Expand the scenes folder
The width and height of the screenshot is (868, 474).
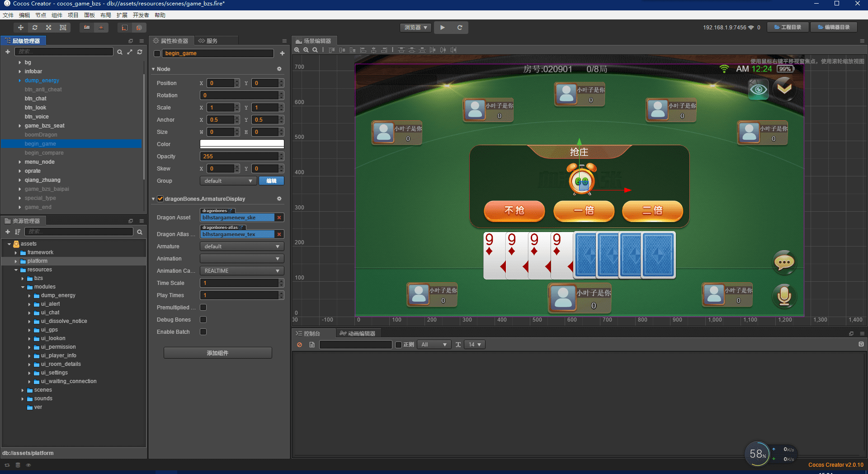(23, 390)
